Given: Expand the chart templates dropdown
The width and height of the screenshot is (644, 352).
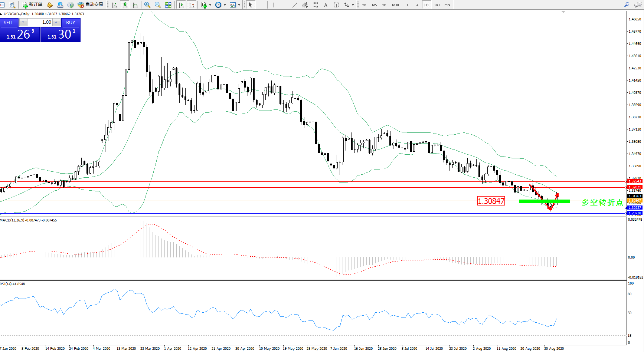Looking at the screenshot, I should (239, 5).
